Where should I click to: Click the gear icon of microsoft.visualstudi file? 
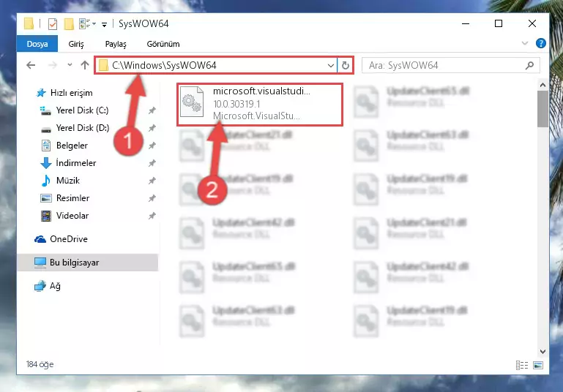click(192, 102)
